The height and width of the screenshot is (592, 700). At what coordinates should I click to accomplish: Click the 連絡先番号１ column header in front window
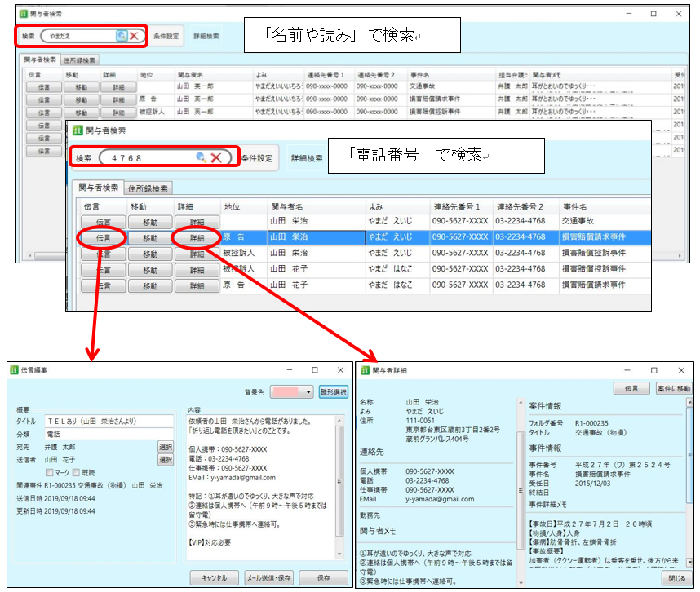pyautogui.click(x=461, y=206)
